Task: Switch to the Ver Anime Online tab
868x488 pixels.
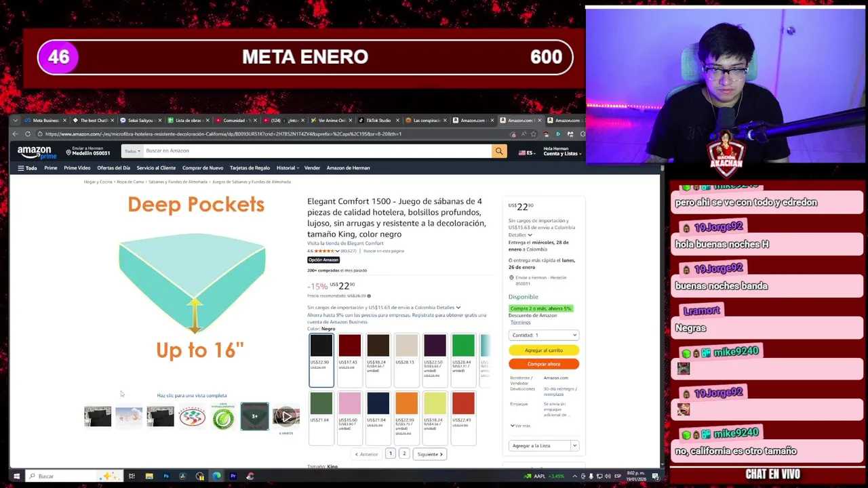Action: (330, 121)
